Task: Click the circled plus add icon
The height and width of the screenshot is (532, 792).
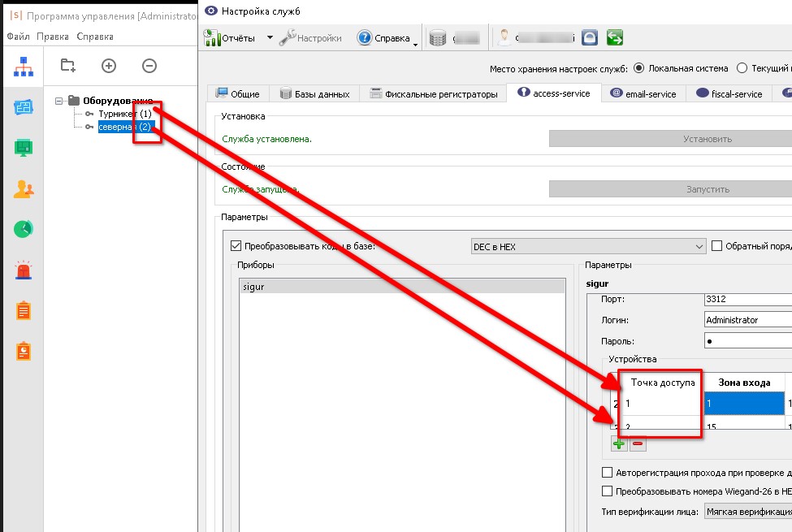Action: pos(109,66)
